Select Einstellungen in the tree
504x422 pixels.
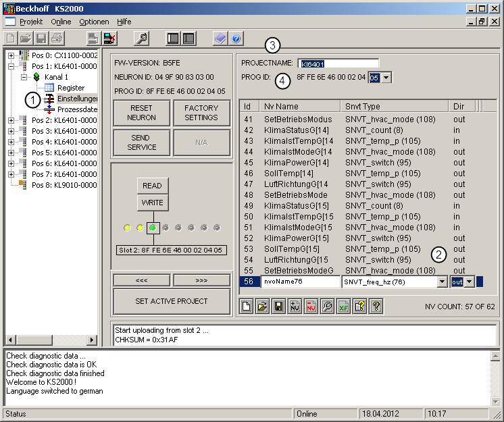(77, 99)
